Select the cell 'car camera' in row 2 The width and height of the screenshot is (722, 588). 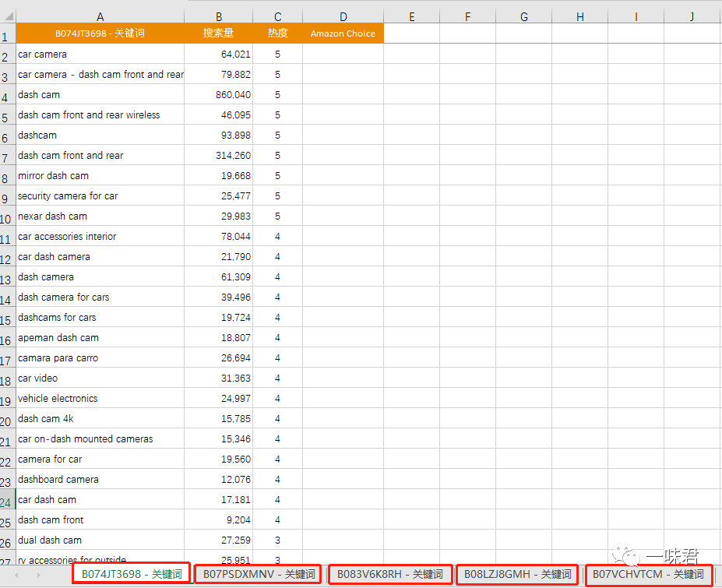100,54
